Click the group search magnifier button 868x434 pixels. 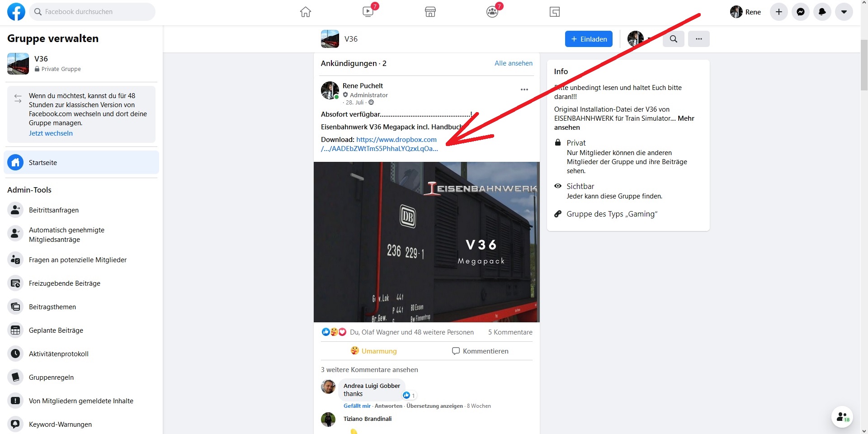pos(674,39)
